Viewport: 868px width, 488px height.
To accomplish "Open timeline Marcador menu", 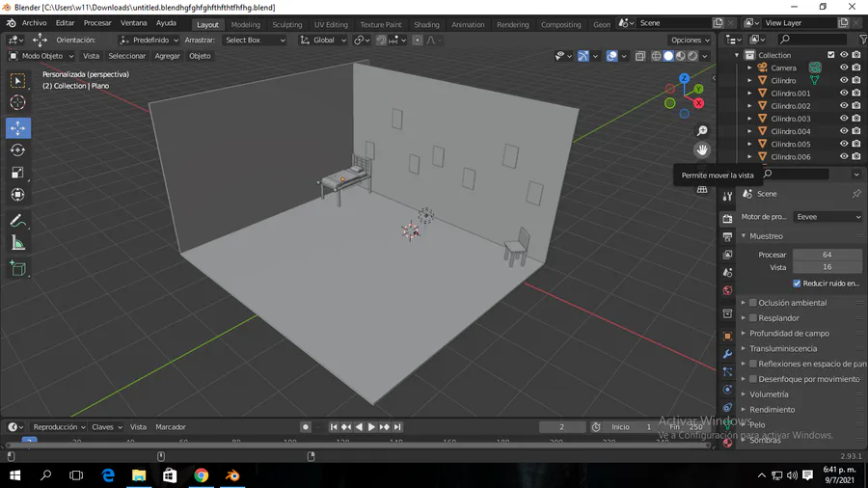I will [171, 427].
